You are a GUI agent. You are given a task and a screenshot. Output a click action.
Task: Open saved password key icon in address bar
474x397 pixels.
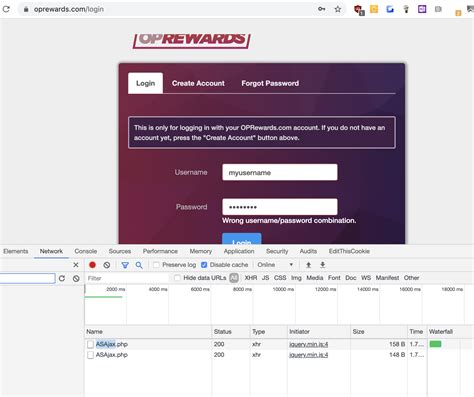[321, 9]
